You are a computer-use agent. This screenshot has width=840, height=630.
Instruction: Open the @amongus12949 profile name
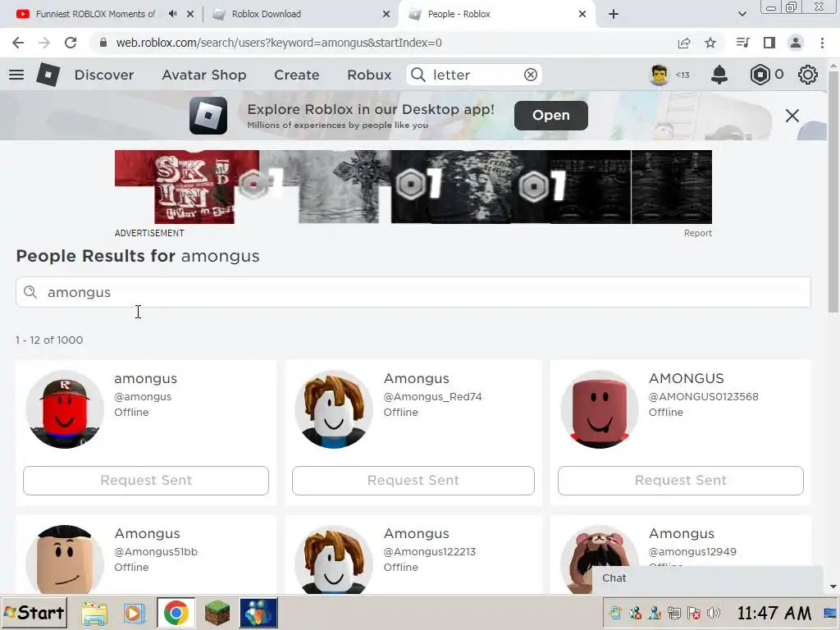point(682,533)
